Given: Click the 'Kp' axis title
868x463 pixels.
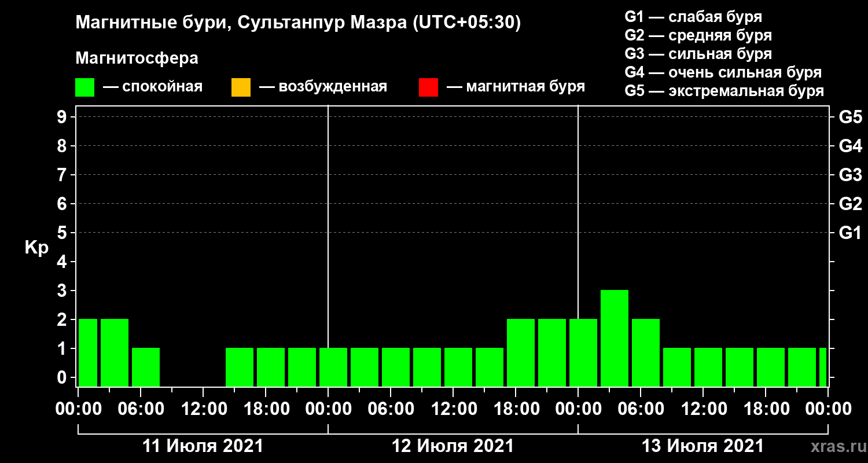Looking at the screenshot, I should pyautogui.click(x=36, y=247).
